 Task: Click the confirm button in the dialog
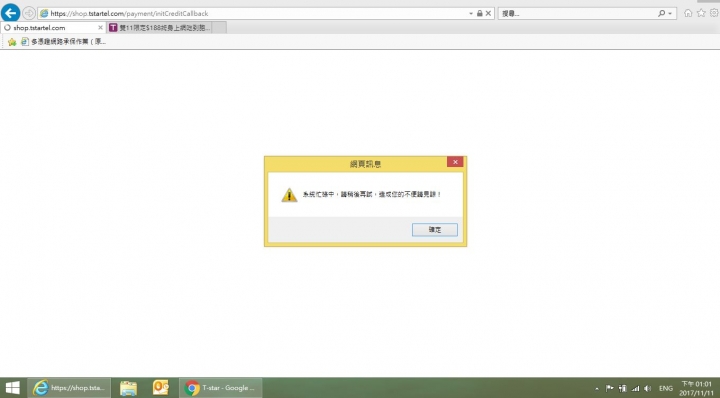pyautogui.click(x=435, y=230)
